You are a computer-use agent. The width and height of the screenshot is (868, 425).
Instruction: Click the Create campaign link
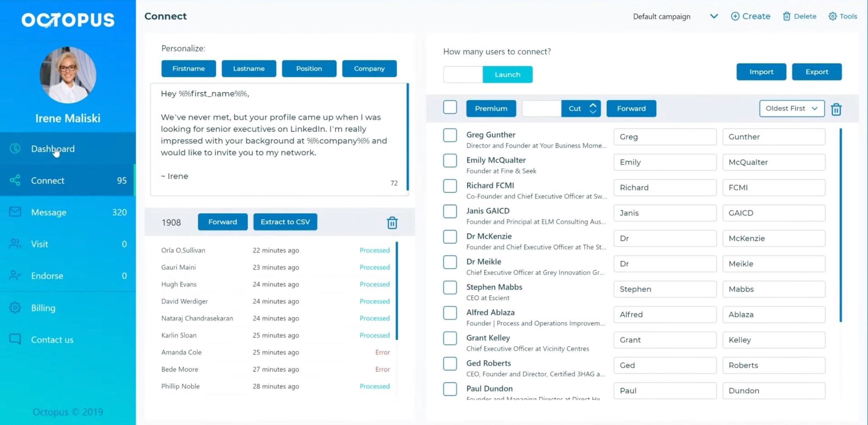(x=751, y=16)
